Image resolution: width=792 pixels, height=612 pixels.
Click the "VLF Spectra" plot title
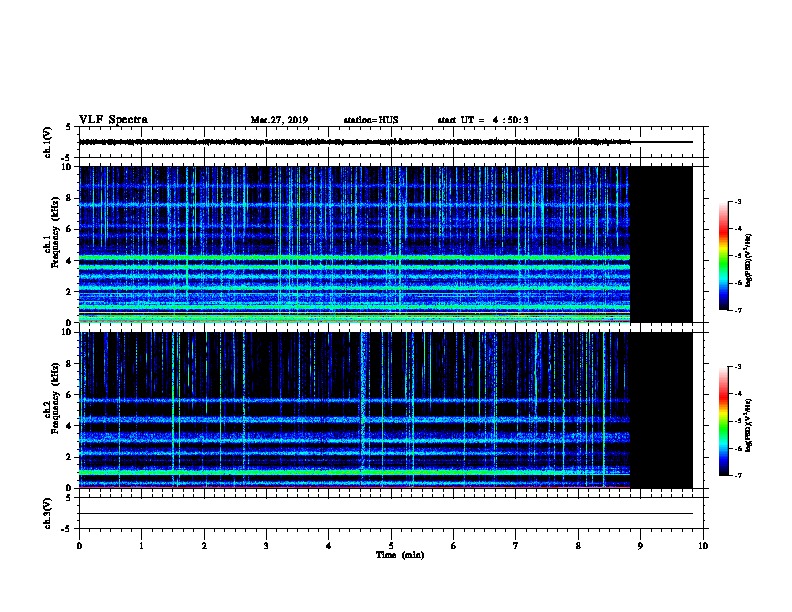113,120
